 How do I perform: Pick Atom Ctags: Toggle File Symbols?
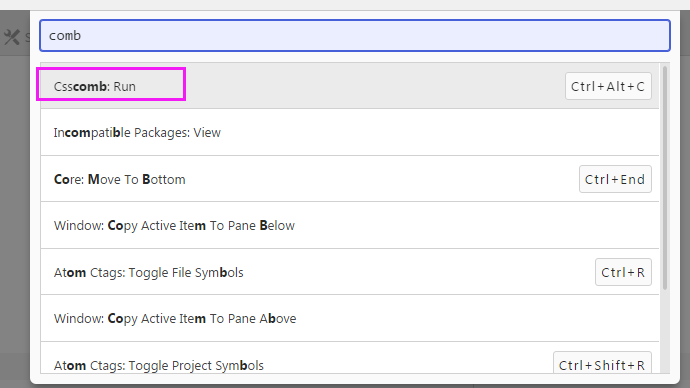point(350,272)
